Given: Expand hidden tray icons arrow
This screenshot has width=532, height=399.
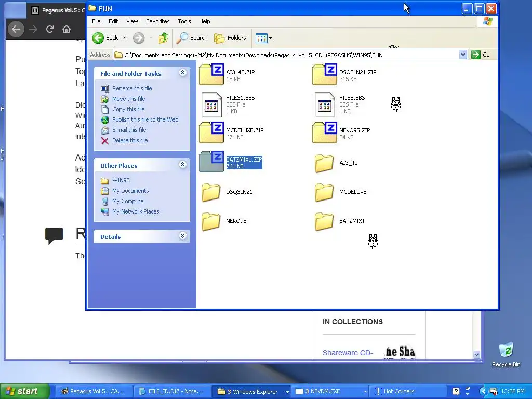Looking at the screenshot, I should (483, 391).
